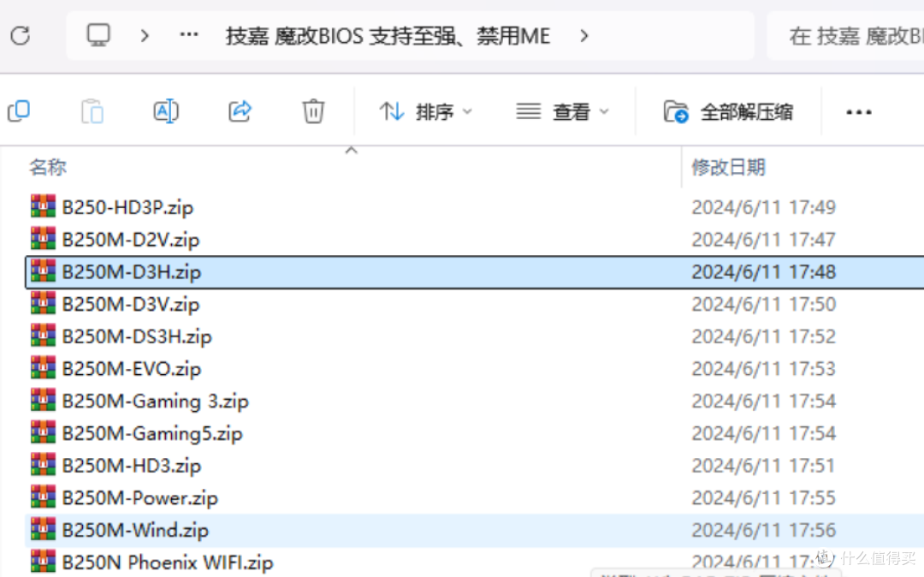Click date 2024/6/11 17:53
Screen dimensions: 924x577
coord(764,369)
